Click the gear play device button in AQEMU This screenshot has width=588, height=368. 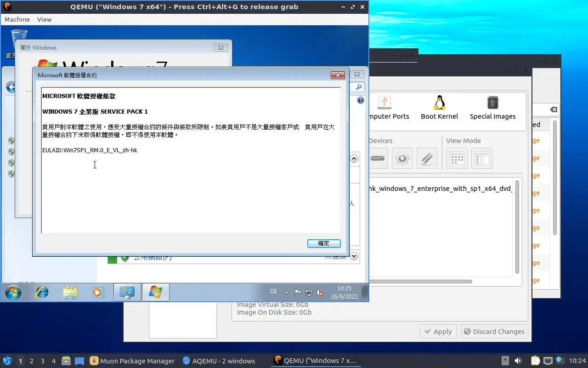[402, 158]
